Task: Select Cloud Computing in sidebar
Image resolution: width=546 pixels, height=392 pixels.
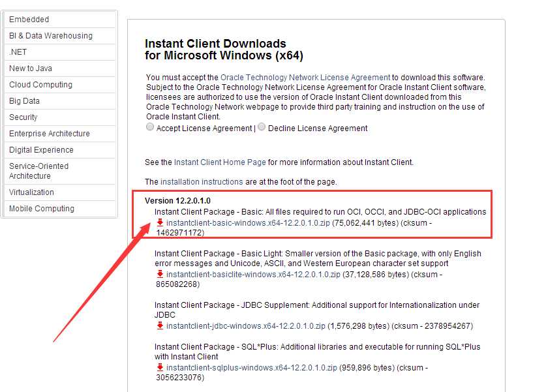Action: (60, 85)
